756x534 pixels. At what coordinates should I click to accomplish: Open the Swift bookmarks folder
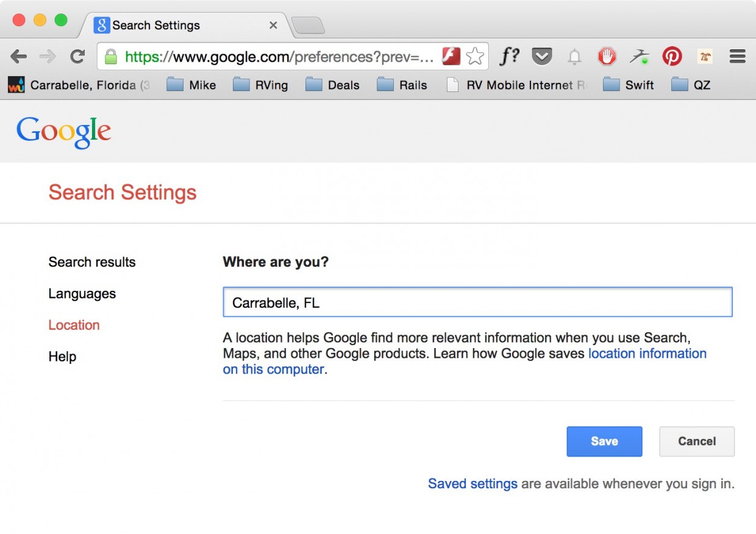628,85
